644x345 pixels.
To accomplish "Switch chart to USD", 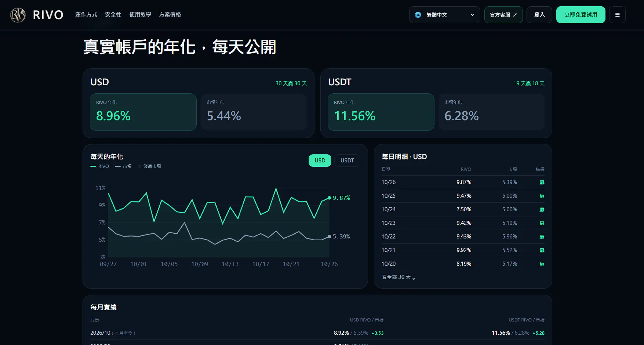I will [320, 161].
